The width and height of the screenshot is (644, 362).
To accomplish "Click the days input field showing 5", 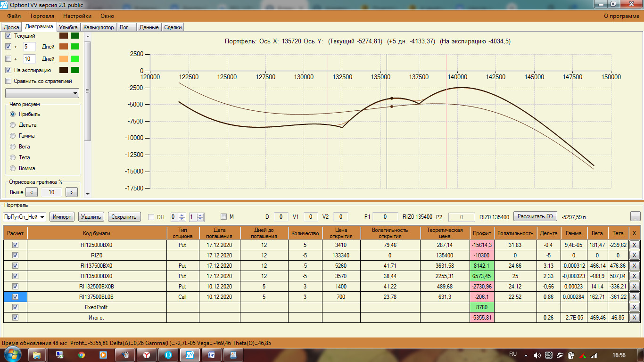I will pos(30,47).
